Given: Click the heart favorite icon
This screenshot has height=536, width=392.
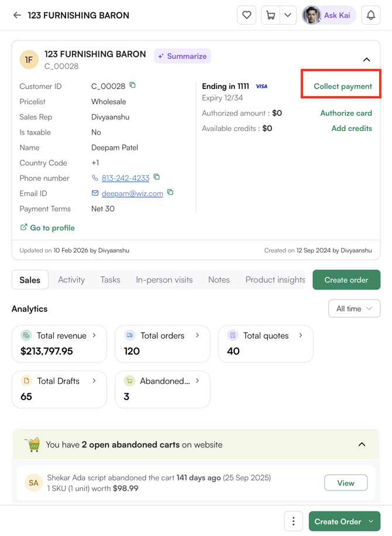Looking at the screenshot, I should click(x=247, y=15).
